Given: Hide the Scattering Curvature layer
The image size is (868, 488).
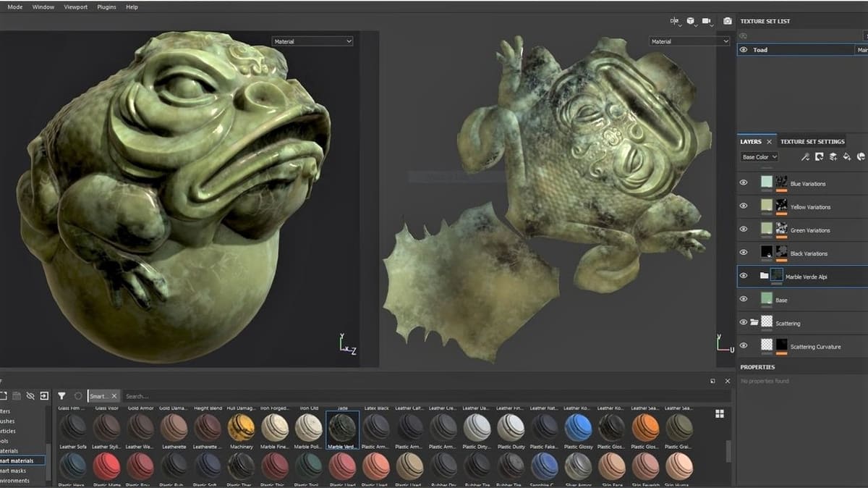Looking at the screenshot, I should coord(743,345).
